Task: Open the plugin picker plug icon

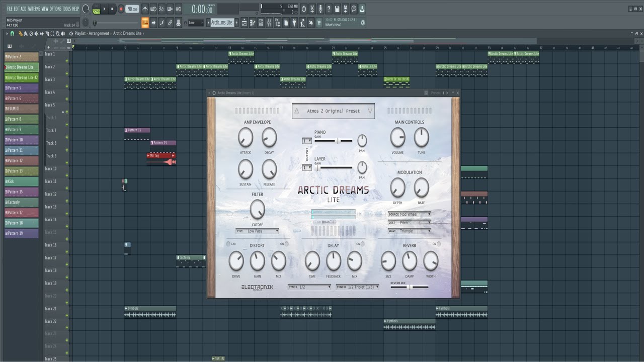Action: (x=294, y=22)
